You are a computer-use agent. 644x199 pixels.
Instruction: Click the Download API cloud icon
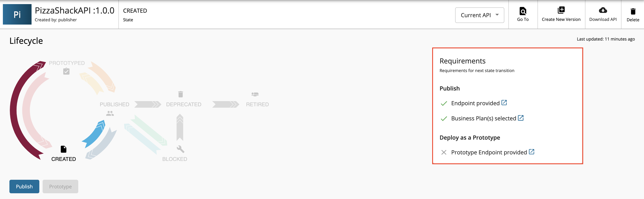coord(603,10)
